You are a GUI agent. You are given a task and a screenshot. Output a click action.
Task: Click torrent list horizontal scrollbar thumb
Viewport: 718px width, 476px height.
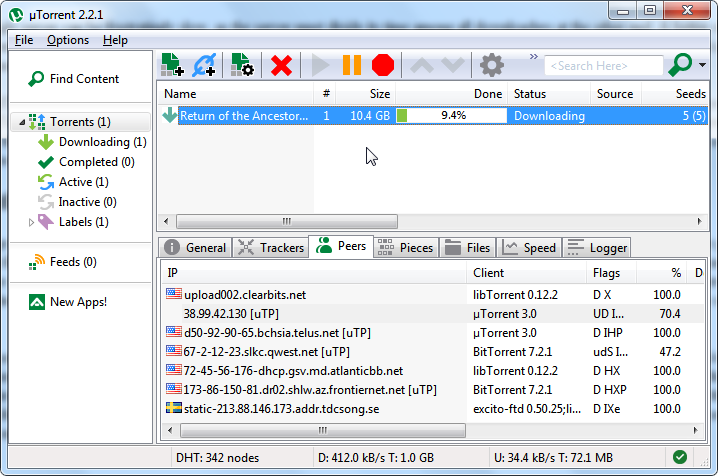287,222
